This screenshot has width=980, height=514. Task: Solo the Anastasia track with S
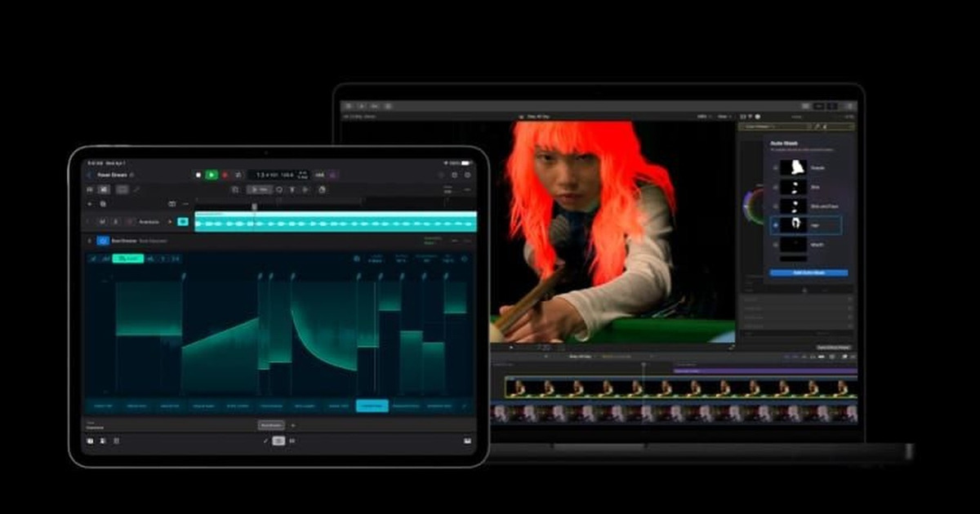point(115,221)
